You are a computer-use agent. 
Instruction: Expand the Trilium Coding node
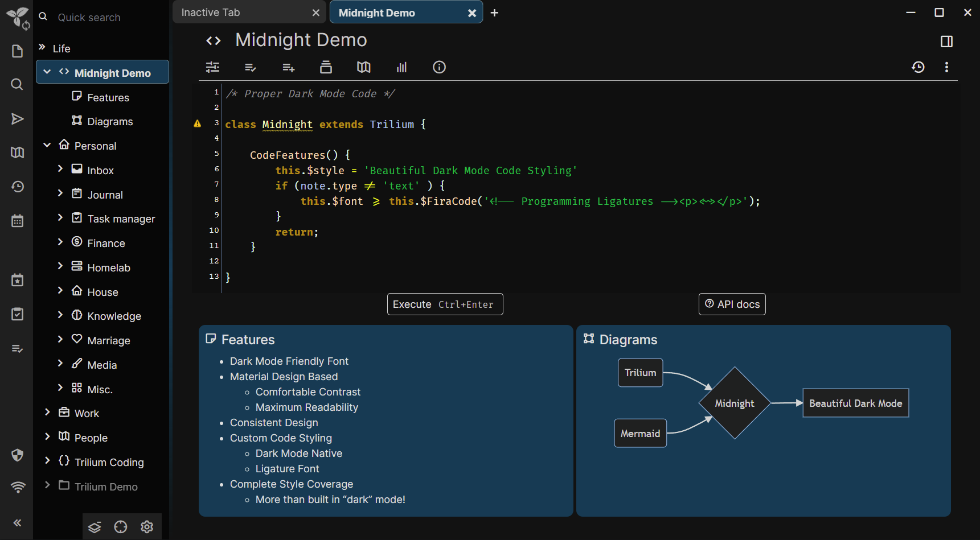tap(47, 461)
